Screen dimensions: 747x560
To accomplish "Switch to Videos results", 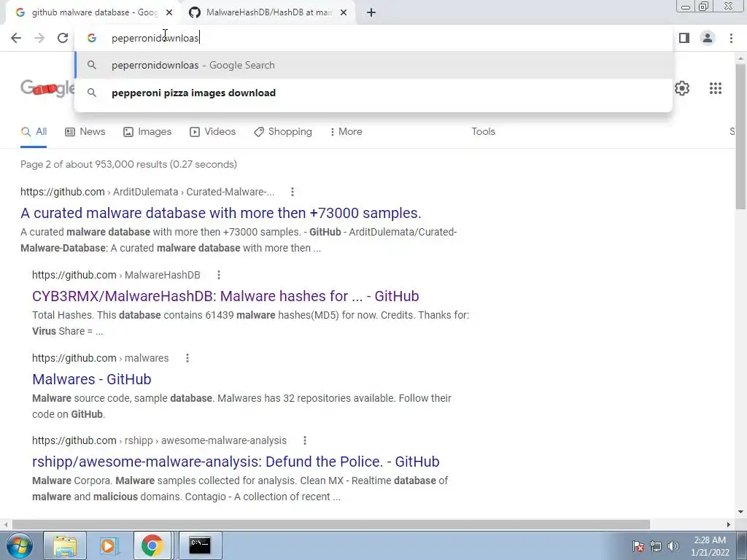I will (212, 132).
